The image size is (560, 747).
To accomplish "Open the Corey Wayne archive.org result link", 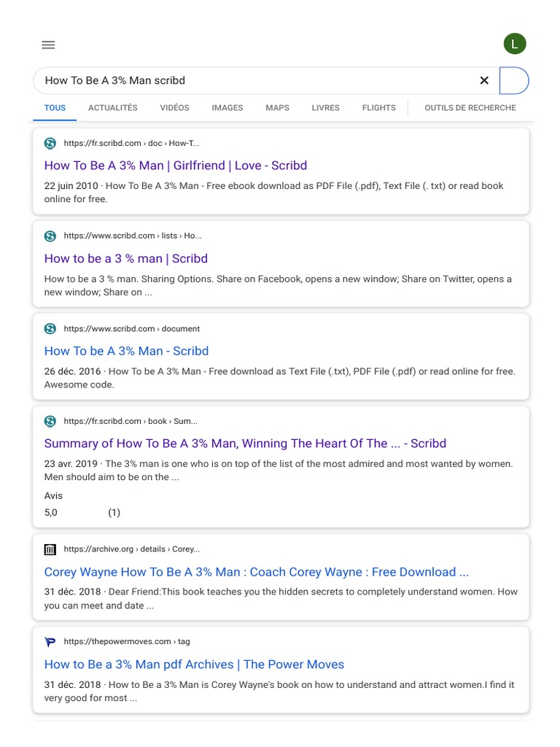I will tap(257, 572).
